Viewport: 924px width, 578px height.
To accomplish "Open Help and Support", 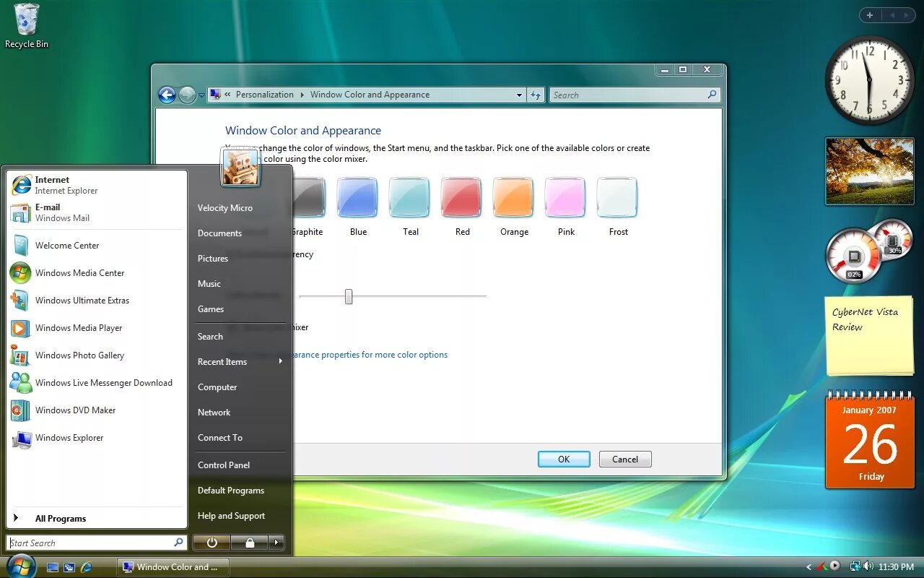I will (240, 516).
